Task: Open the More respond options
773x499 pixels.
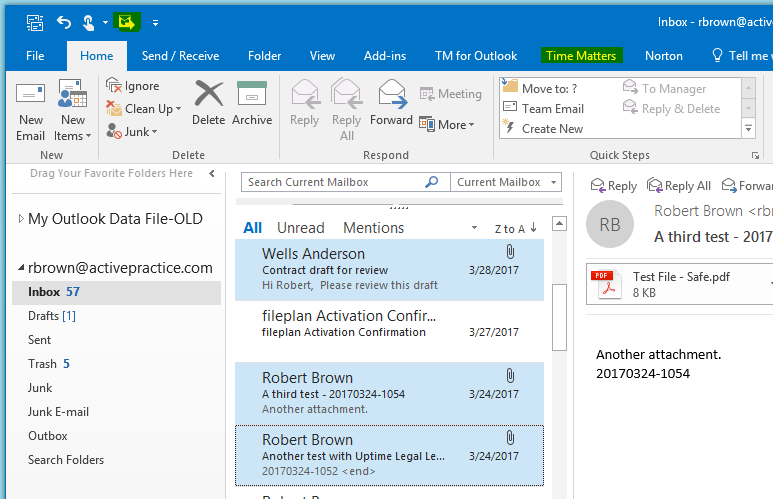Action: (x=447, y=125)
